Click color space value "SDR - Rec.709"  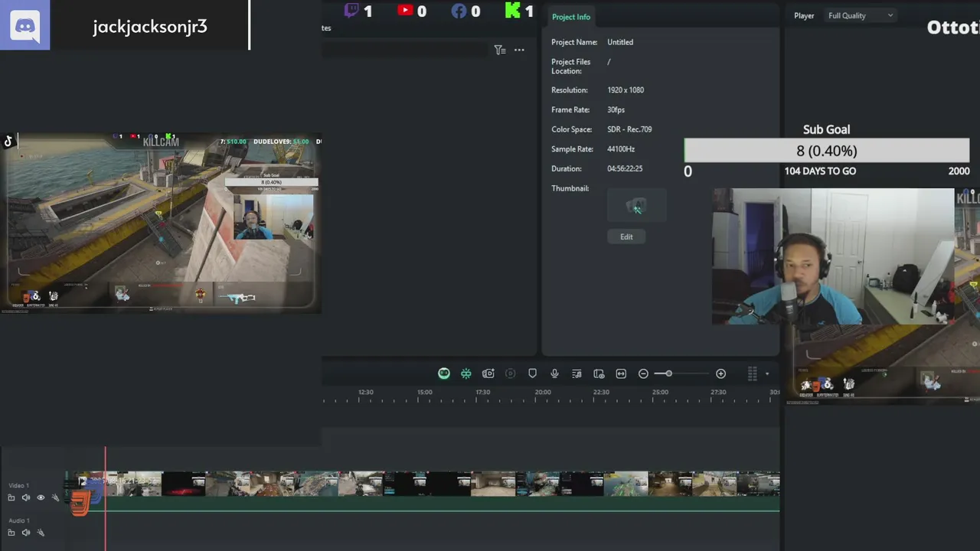(x=629, y=129)
